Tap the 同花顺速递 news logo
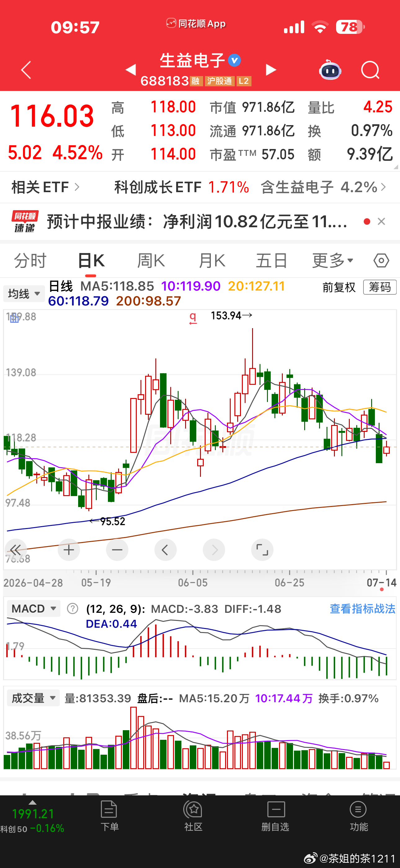 25,221
